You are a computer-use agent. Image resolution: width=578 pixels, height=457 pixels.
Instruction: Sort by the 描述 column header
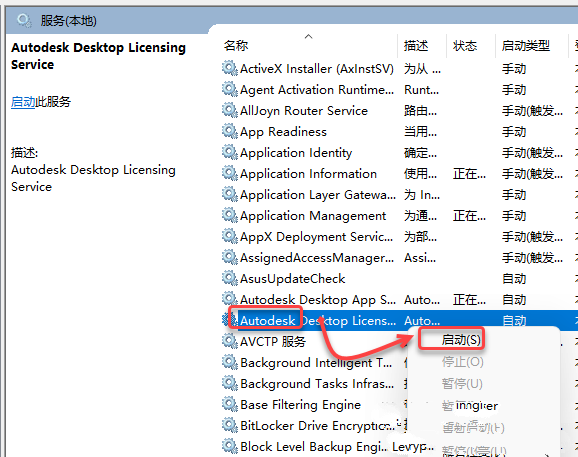pos(416,46)
